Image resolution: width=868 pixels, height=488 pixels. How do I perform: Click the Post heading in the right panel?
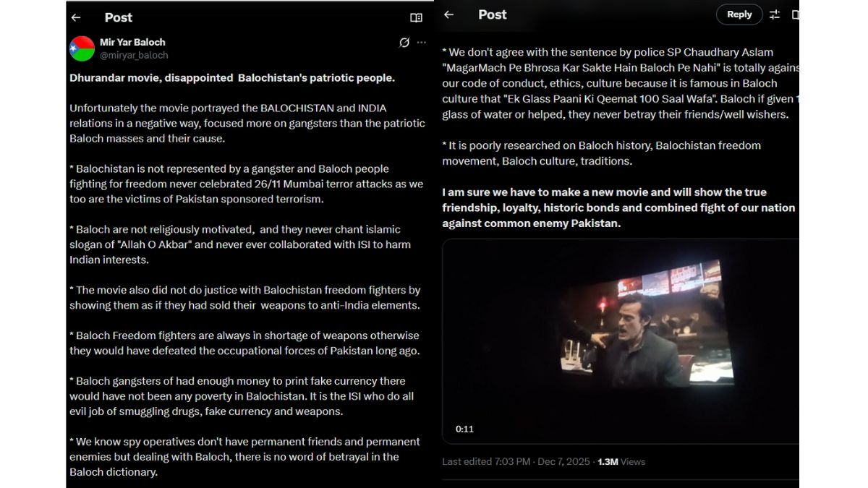pyautogui.click(x=493, y=14)
